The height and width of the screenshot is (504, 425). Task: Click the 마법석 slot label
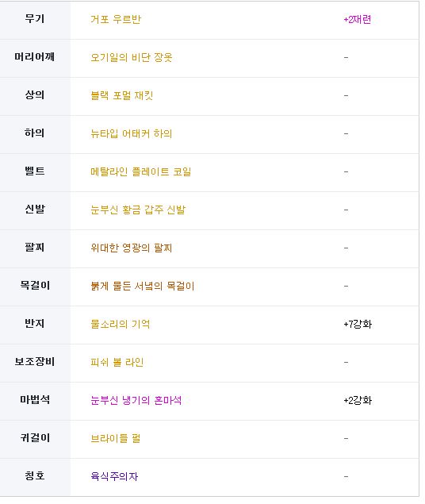(x=35, y=400)
